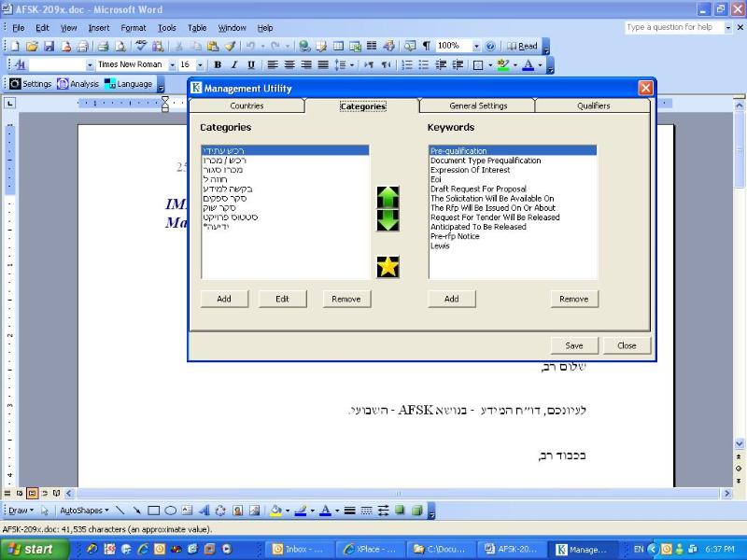747x560 pixels.
Task: Open Print Preview in Word's toolbar
Action: click(120, 46)
